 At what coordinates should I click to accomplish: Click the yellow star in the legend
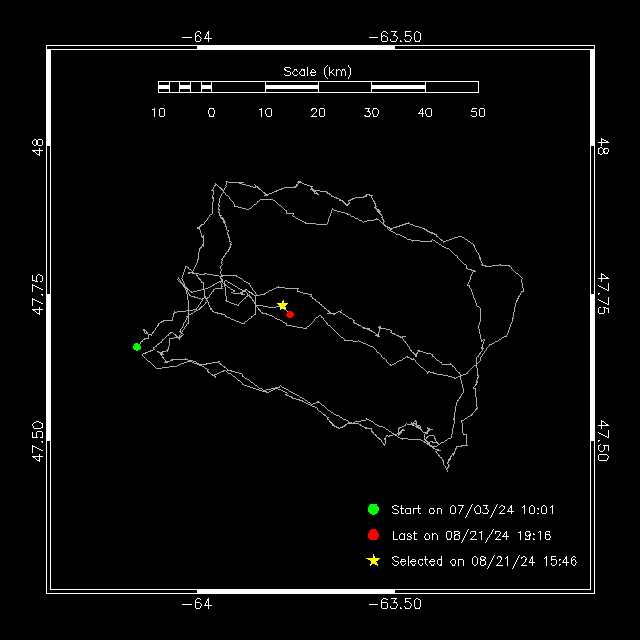pyautogui.click(x=373, y=561)
